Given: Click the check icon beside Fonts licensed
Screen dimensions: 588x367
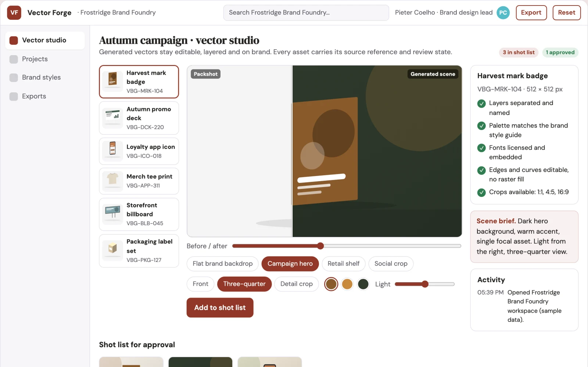Looking at the screenshot, I should 481,148.
